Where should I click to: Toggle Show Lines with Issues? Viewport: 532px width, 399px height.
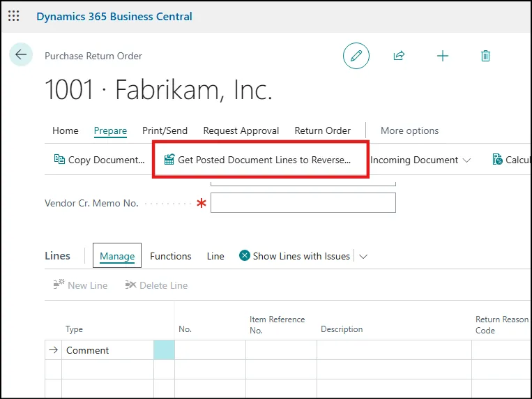coord(294,256)
